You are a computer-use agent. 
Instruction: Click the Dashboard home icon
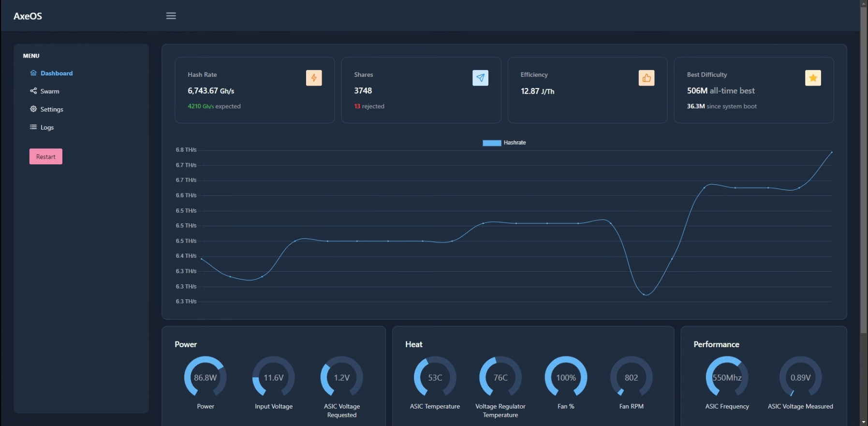click(33, 73)
